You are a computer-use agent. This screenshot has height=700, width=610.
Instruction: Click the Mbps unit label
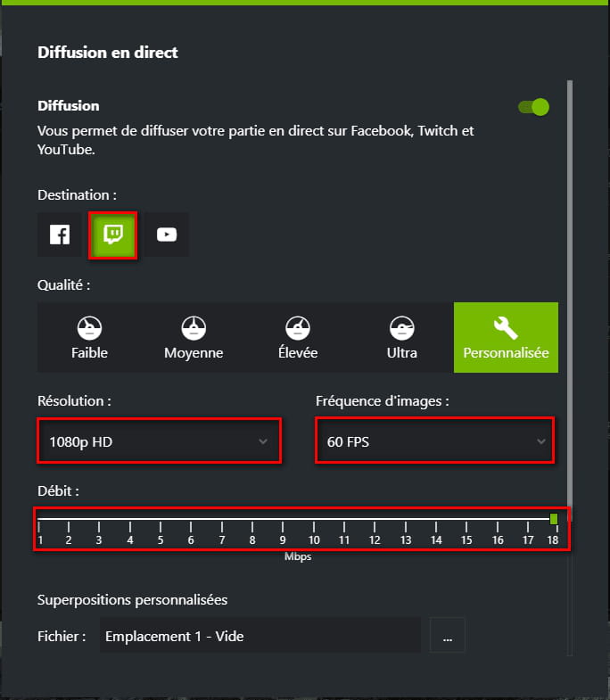click(x=298, y=556)
